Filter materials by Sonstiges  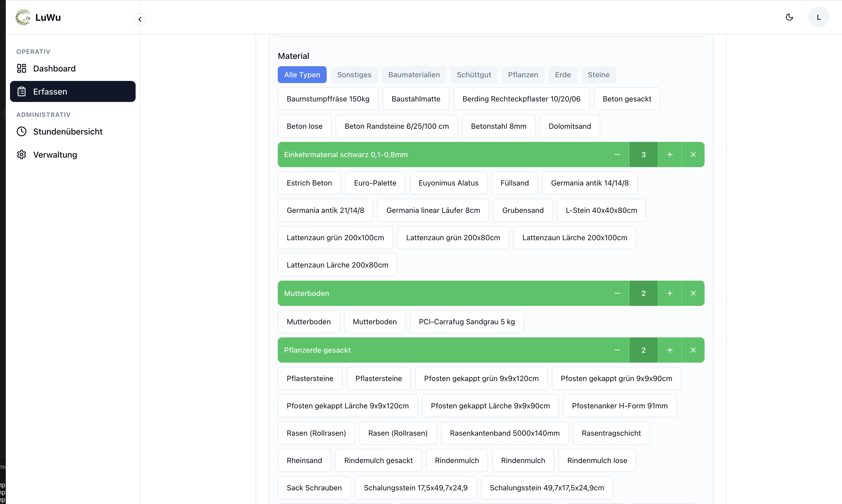coord(354,75)
